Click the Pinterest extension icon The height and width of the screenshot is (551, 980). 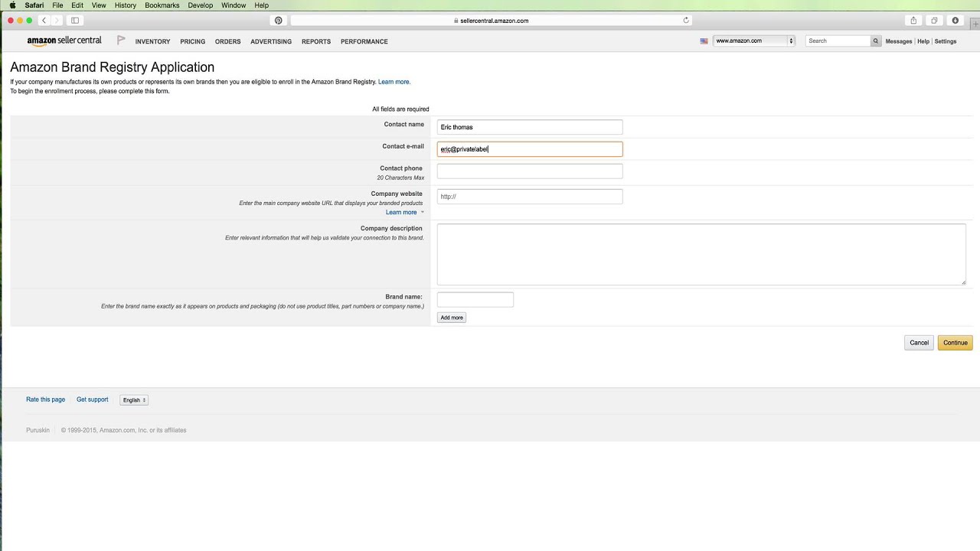(279, 21)
